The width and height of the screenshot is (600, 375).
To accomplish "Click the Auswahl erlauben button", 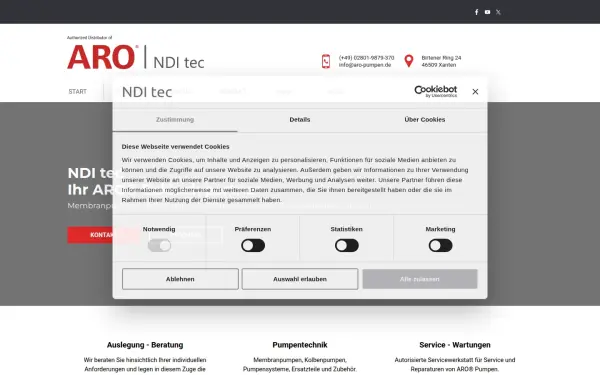I will tap(300, 279).
